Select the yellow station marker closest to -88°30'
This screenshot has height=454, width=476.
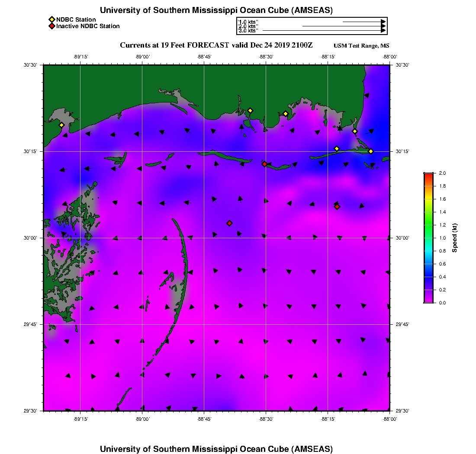coord(250,111)
